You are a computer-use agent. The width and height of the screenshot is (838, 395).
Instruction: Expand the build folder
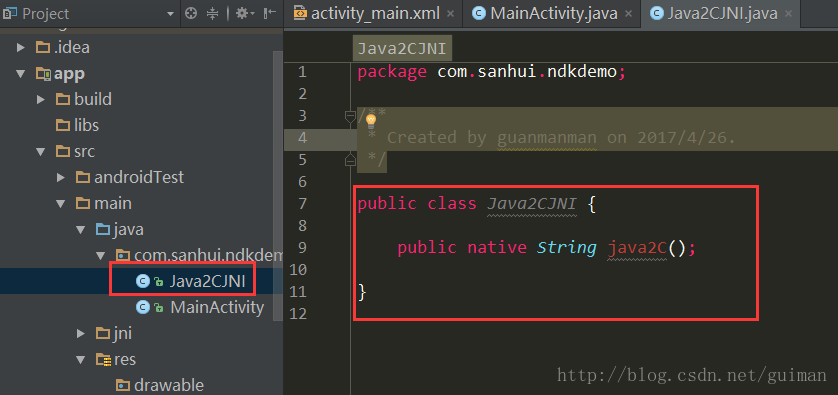[x=41, y=99]
